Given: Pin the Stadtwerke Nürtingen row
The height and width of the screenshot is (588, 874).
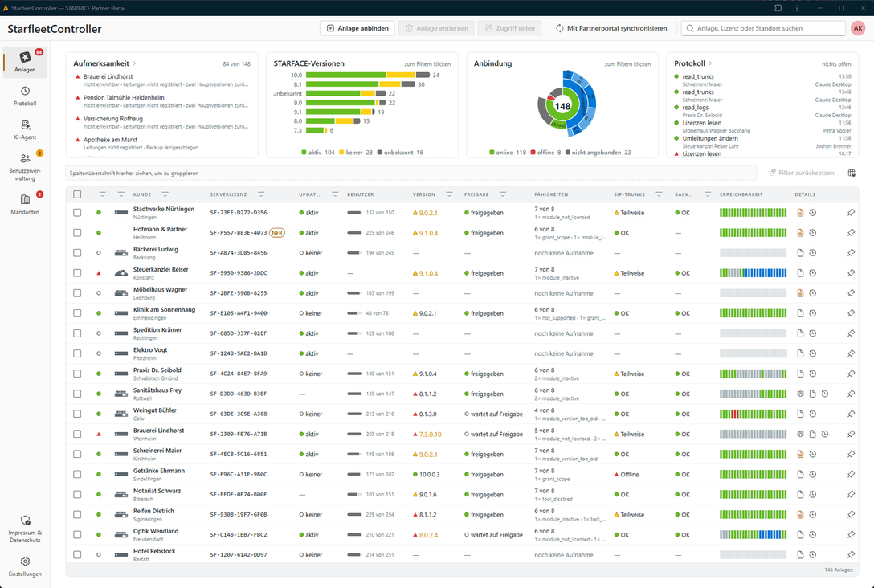Looking at the screenshot, I should click(852, 213).
